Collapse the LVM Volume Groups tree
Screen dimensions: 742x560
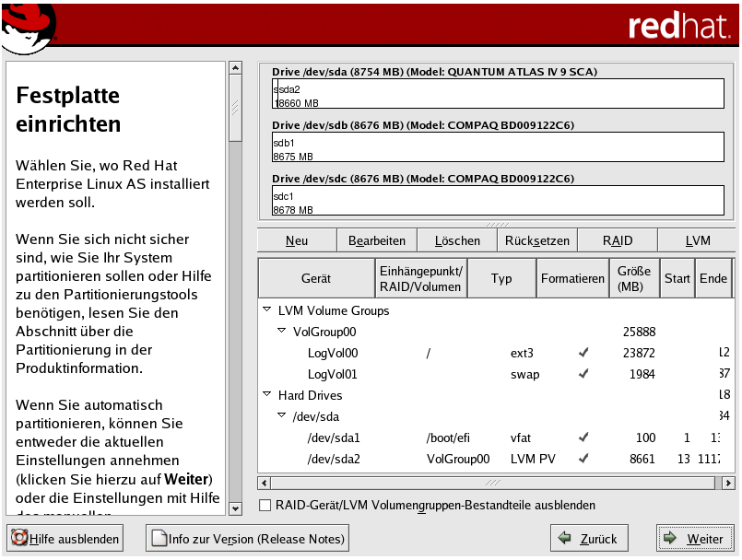(x=267, y=311)
